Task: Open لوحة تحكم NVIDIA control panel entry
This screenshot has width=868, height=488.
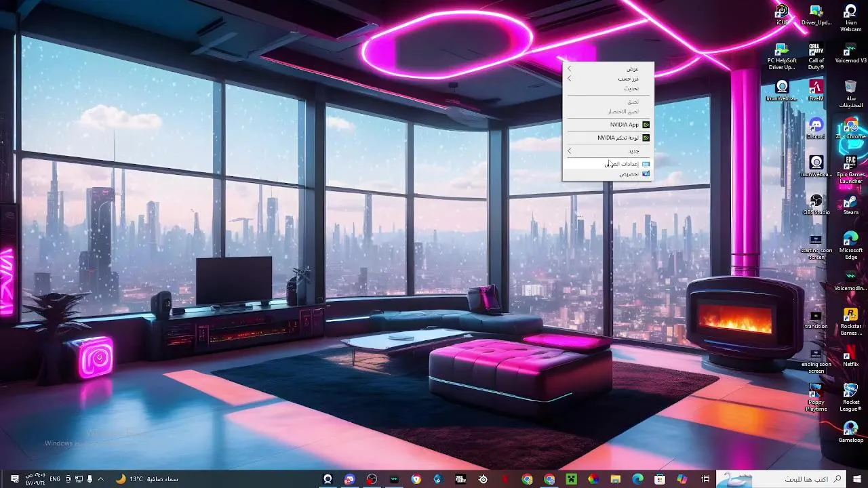Action: click(x=608, y=138)
